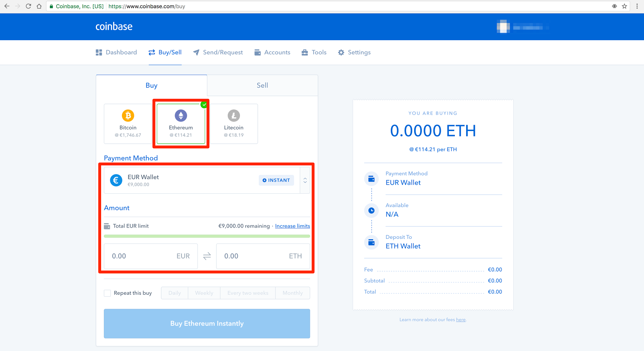Click the 'ETH Wallet' deposit text
The height and width of the screenshot is (351, 644).
tap(403, 246)
